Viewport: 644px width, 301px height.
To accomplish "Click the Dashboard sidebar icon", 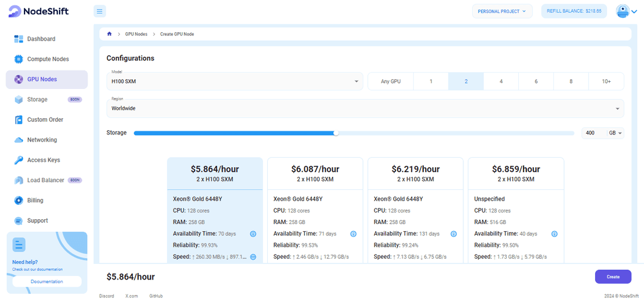I will 18,39.
